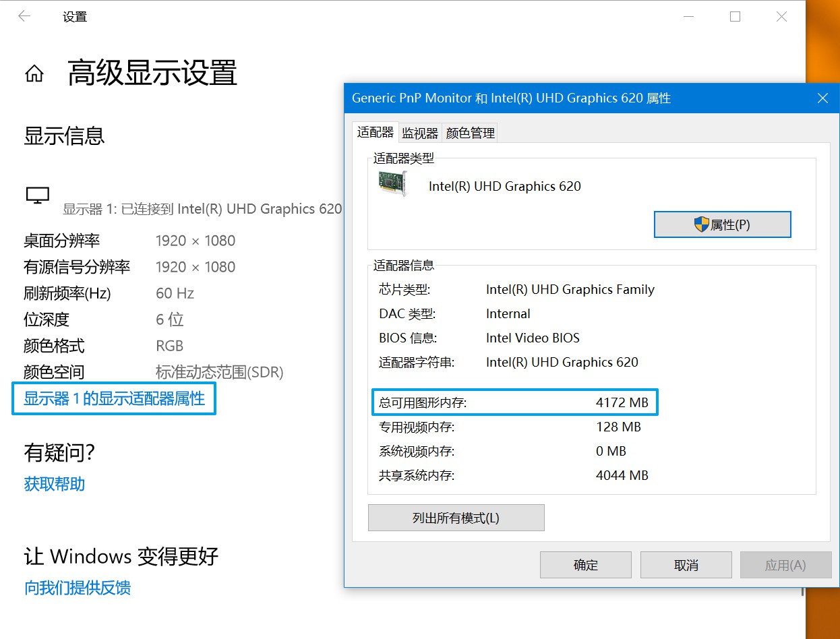Click 列出所有模式(L) button
Viewport: 840px width, 639px height.
coord(456,518)
